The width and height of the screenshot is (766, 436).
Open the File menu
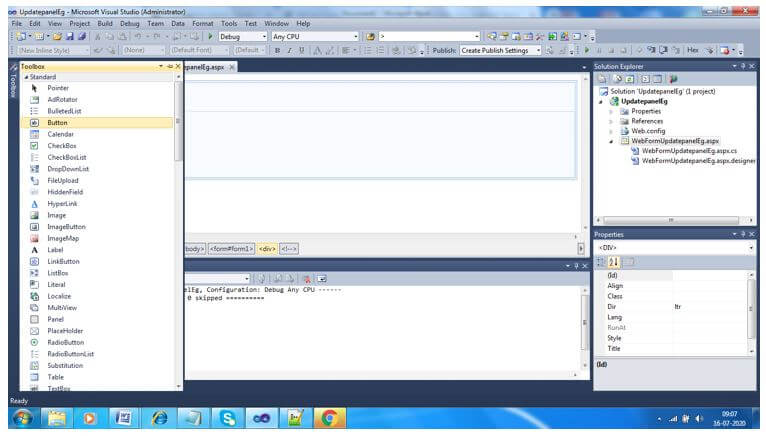[17, 23]
